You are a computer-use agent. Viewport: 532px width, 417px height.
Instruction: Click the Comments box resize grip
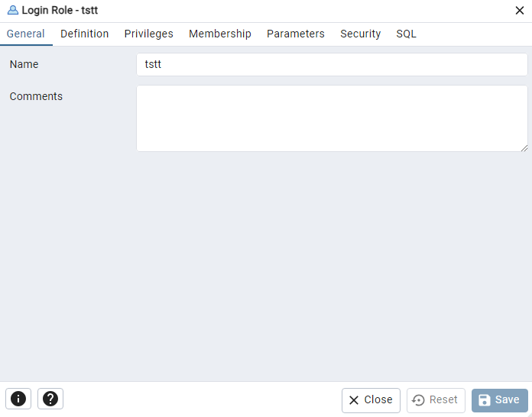click(524, 148)
